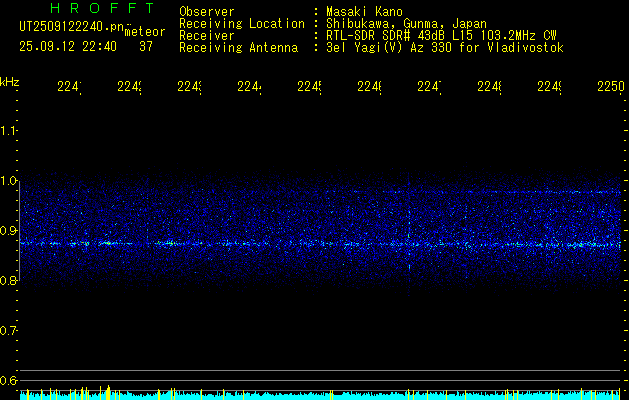629x400 pixels.
Task: Click the kHz axis unit label
Action: click(10, 82)
